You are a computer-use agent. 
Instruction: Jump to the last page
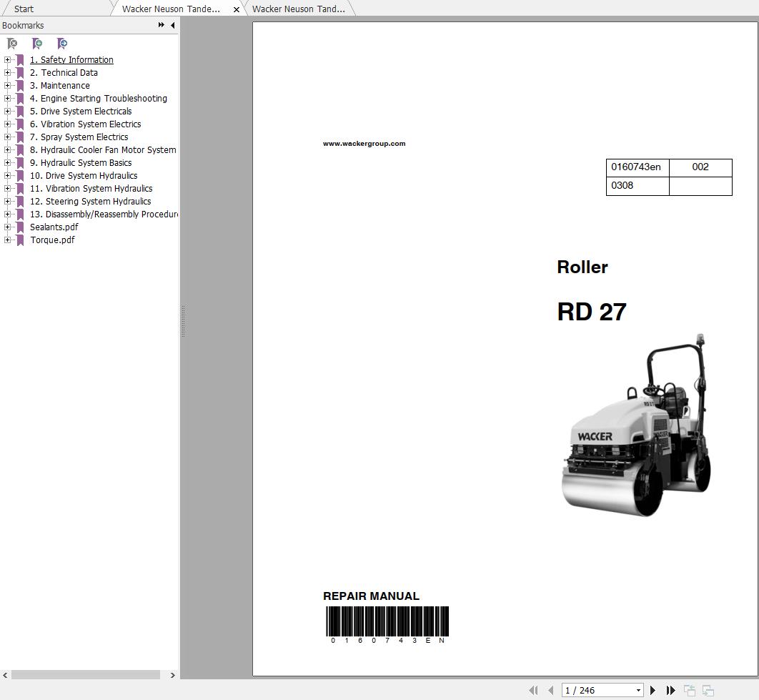[x=670, y=690]
